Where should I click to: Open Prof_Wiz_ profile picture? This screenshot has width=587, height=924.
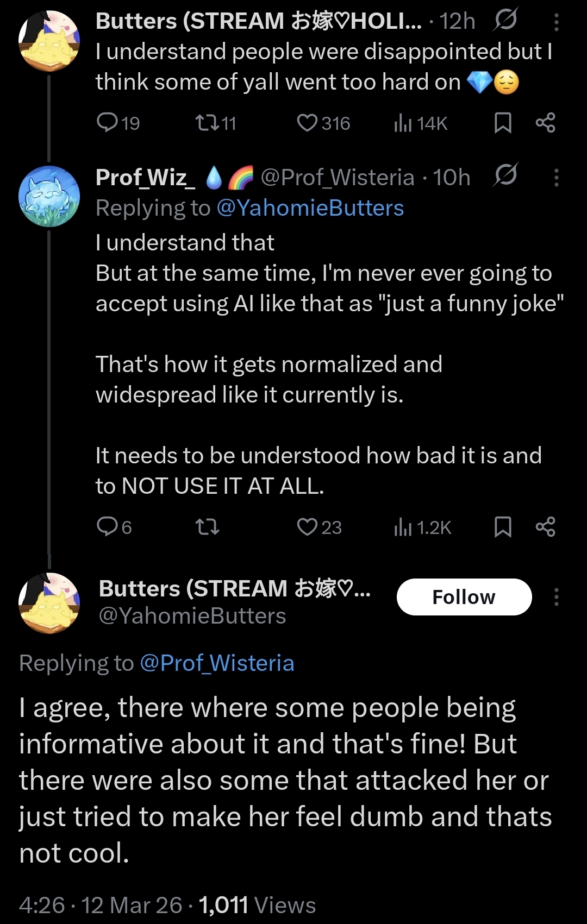tap(49, 196)
